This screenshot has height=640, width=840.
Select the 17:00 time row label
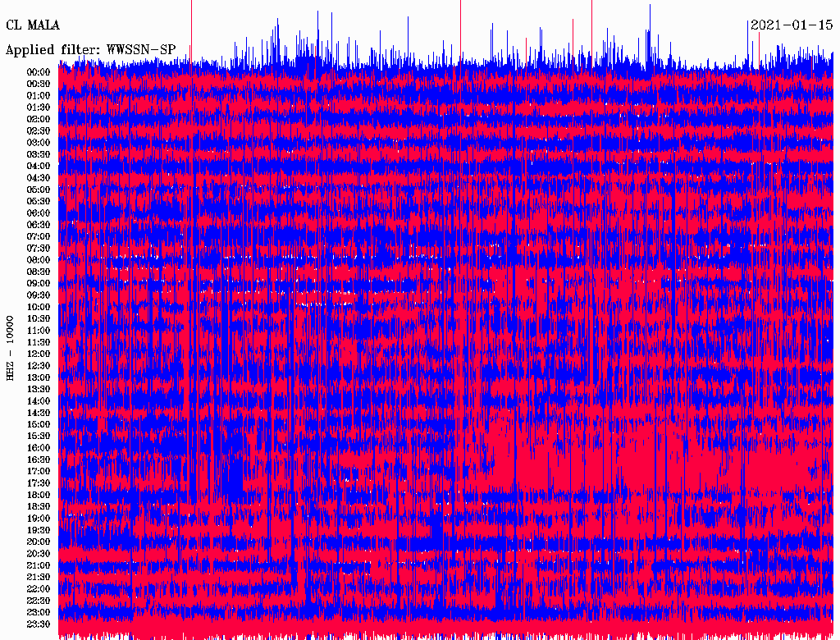pyautogui.click(x=39, y=472)
